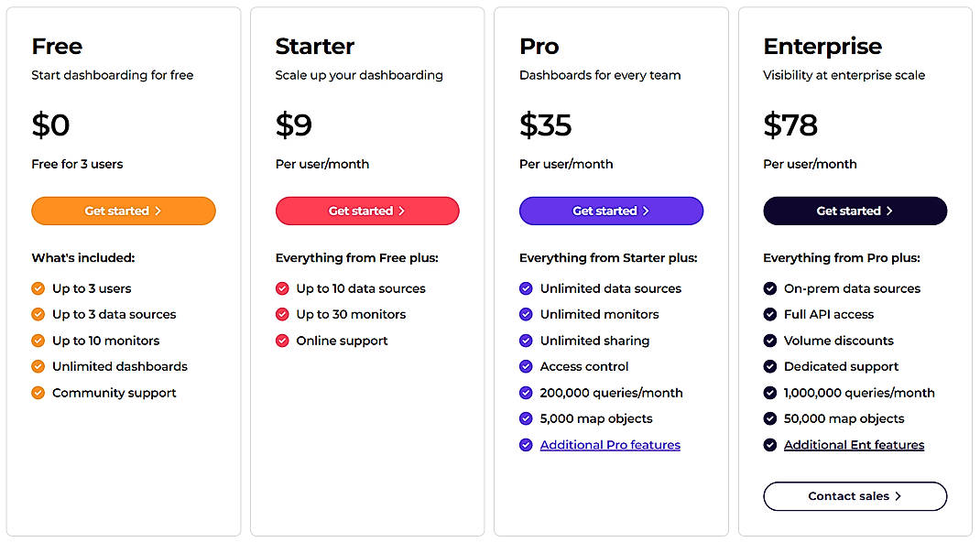The height and width of the screenshot is (542, 980).
Task: Click the $35 price text in the Pro card
Action: [x=546, y=125]
